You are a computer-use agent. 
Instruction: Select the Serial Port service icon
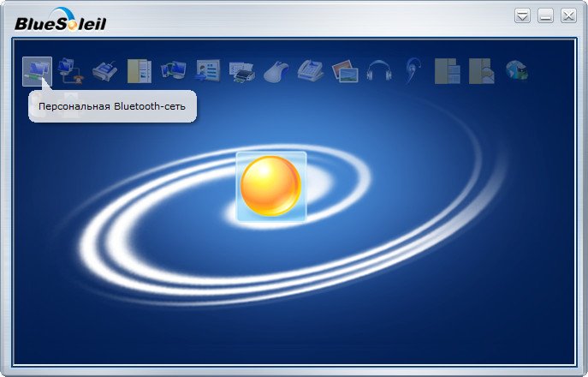[x=104, y=71]
